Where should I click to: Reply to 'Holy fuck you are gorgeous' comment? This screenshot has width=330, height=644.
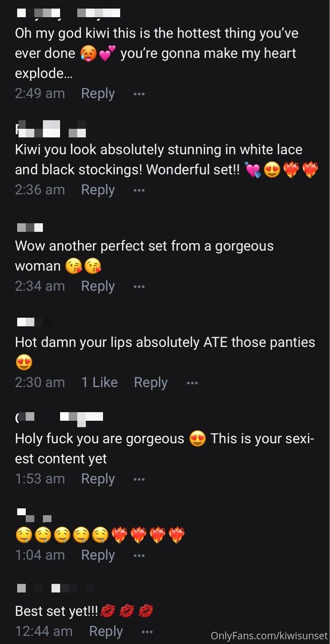tap(98, 479)
